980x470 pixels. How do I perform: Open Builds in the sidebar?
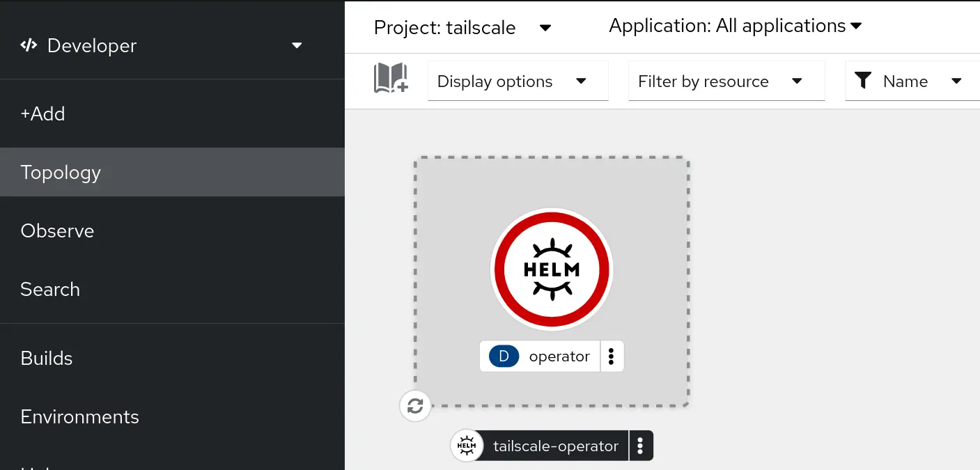pyautogui.click(x=172, y=358)
